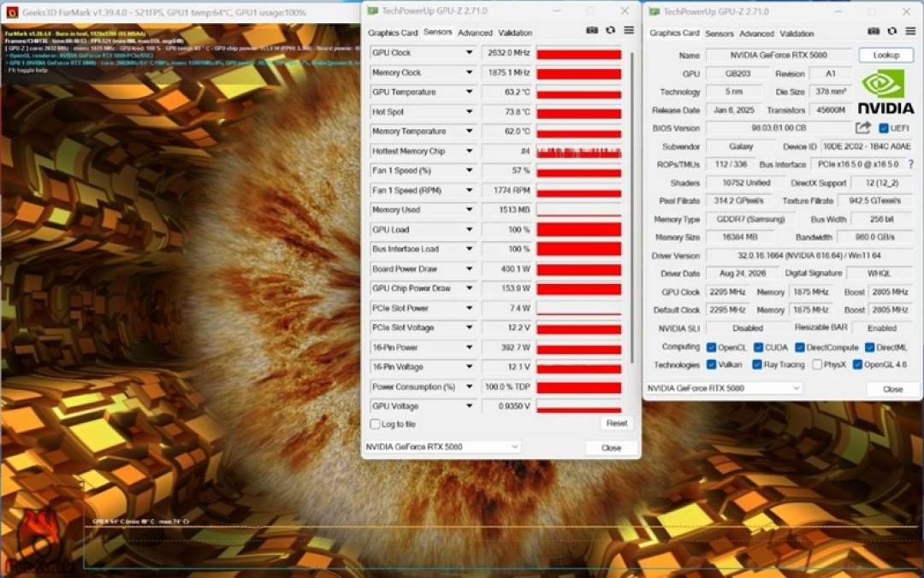This screenshot has width=924, height=578.
Task: Click the FurMark title bar icon
Action: (11, 12)
